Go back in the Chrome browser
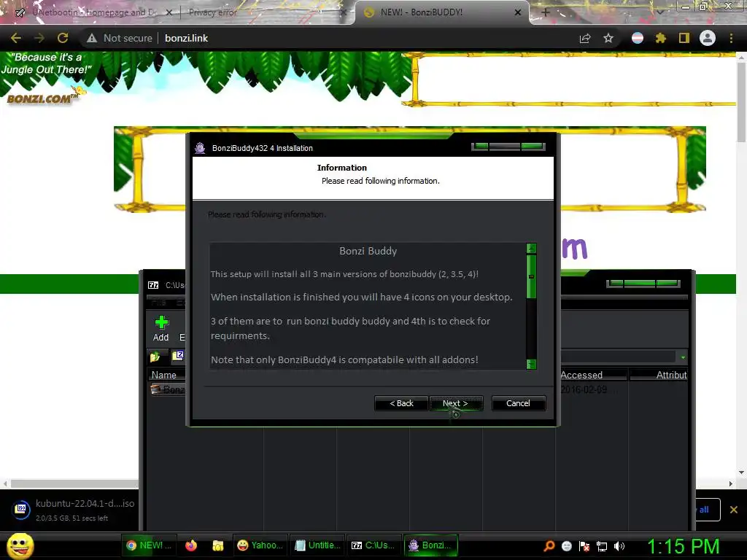The height and width of the screenshot is (560, 747). click(x=16, y=38)
